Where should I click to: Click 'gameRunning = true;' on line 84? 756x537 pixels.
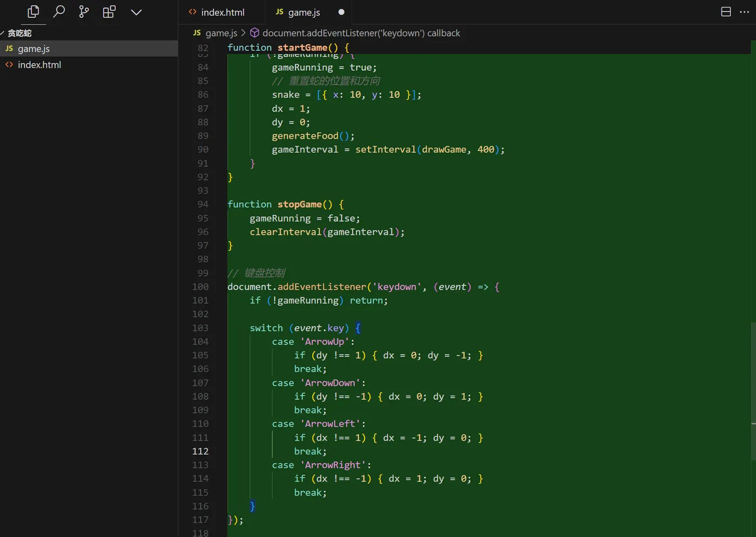(x=324, y=67)
